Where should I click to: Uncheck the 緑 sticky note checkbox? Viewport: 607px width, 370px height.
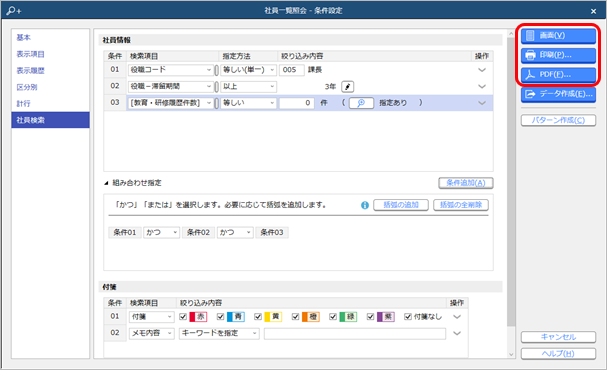(x=333, y=317)
